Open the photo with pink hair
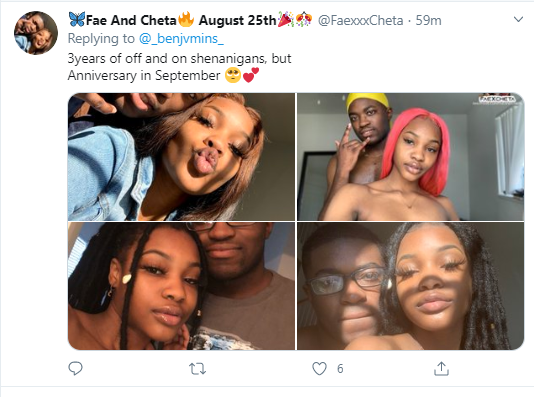Screen dimensions: 534x397 (x=410, y=157)
